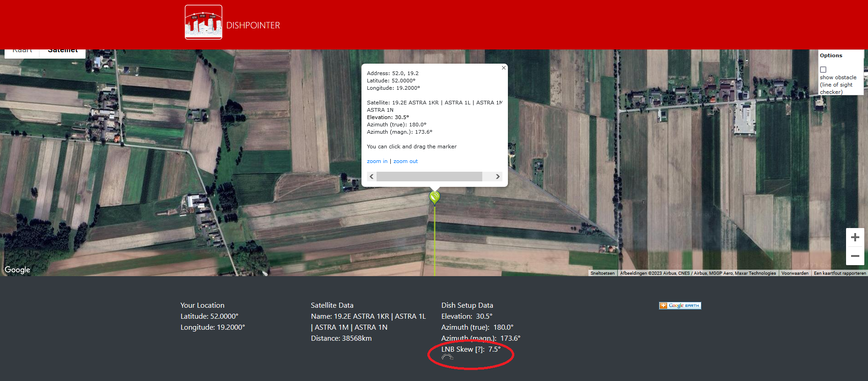Viewport: 868px width, 381px height.
Task: Click the zoom out link in popup
Action: click(x=405, y=161)
